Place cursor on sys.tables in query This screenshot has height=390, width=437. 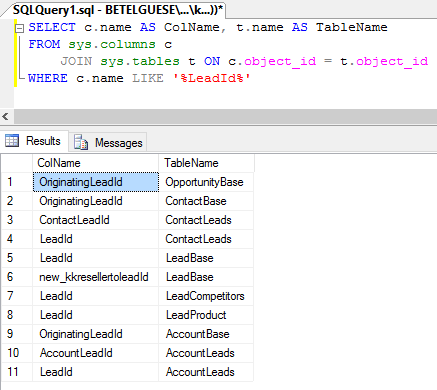(x=140, y=61)
